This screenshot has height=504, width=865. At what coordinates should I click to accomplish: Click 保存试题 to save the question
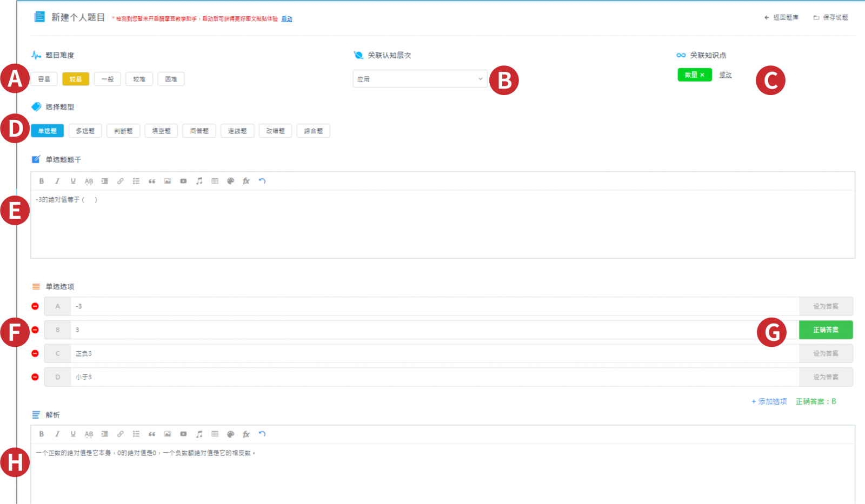point(831,18)
